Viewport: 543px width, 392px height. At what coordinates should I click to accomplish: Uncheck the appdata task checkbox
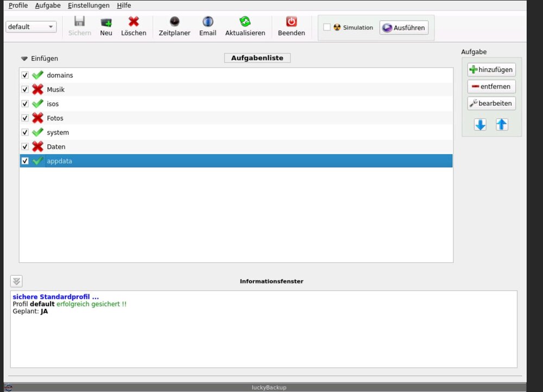coord(25,161)
